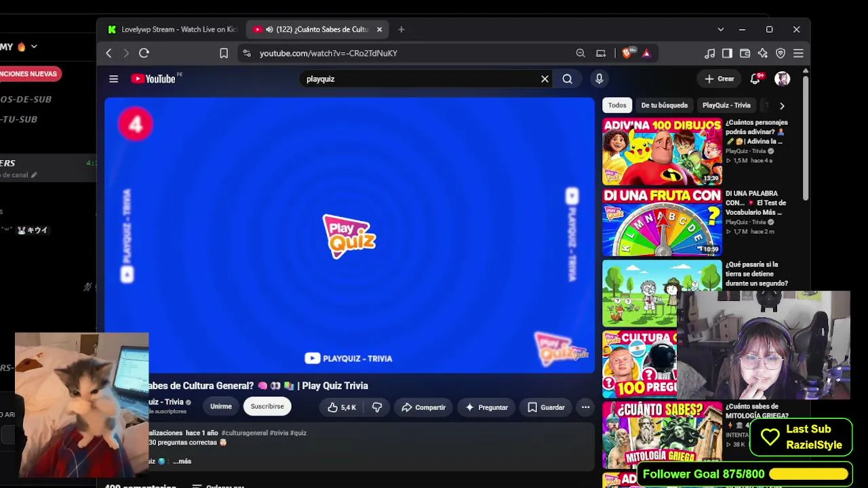Select the 'De tu búsqueda' filter chip
Screen dimensions: 868x488
(665, 105)
